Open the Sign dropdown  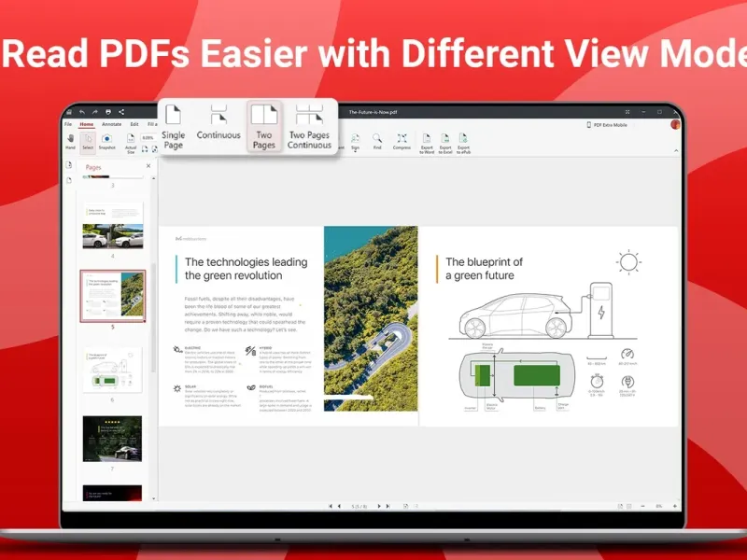[x=355, y=142]
